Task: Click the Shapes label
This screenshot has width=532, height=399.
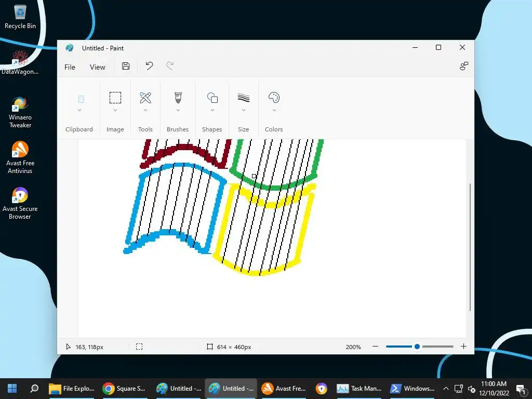Action: [212, 129]
